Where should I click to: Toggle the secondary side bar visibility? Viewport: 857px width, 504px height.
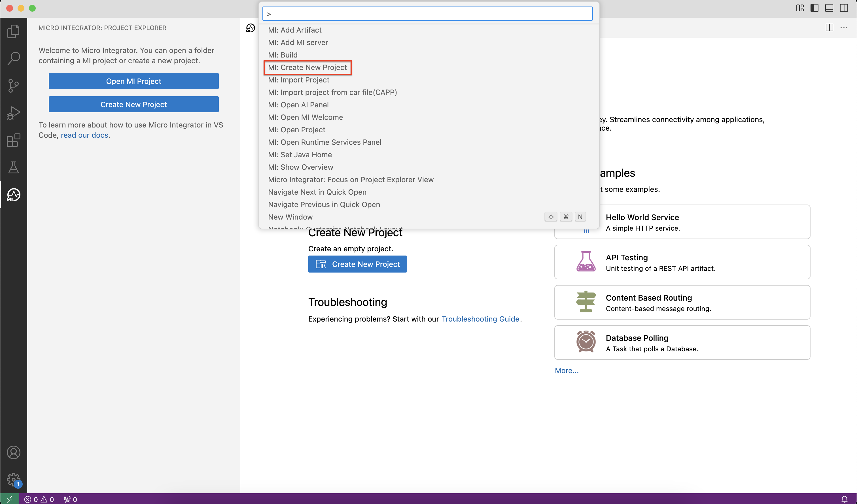point(844,8)
